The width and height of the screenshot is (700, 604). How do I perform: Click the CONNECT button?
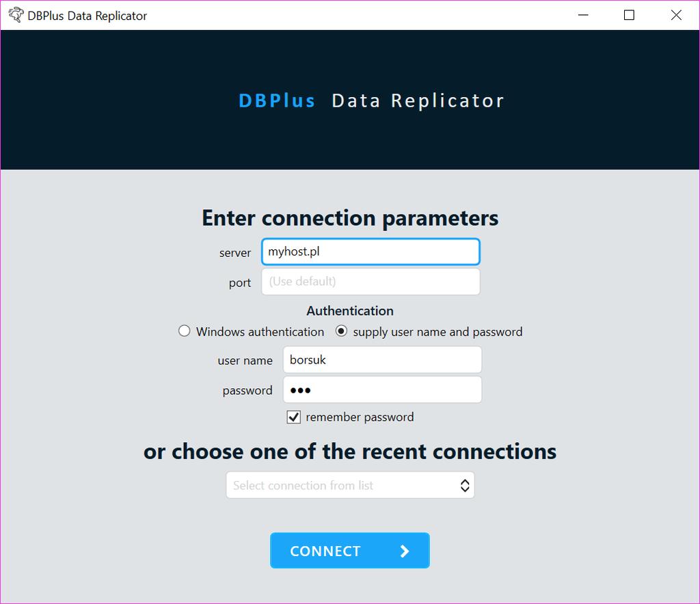point(350,551)
